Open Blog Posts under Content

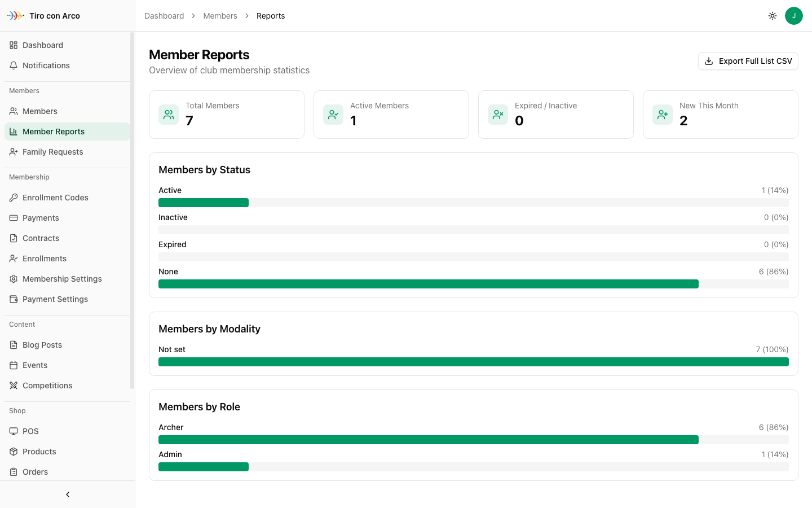[x=42, y=345]
